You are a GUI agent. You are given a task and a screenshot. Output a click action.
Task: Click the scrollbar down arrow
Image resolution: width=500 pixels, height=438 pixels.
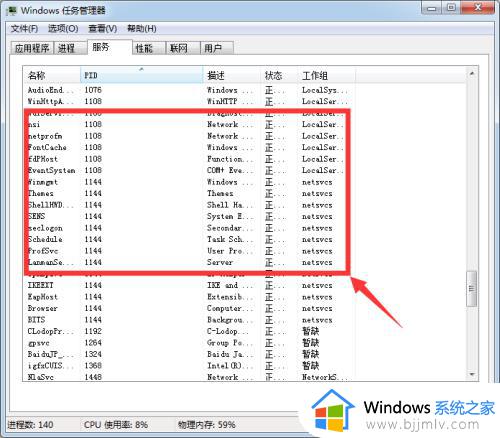[x=472, y=374]
